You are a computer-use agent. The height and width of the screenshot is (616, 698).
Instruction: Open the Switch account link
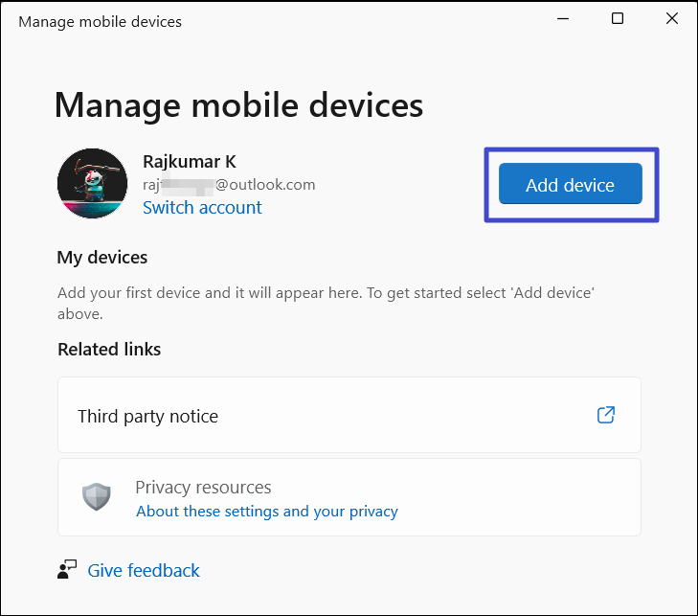tap(202, 207)
